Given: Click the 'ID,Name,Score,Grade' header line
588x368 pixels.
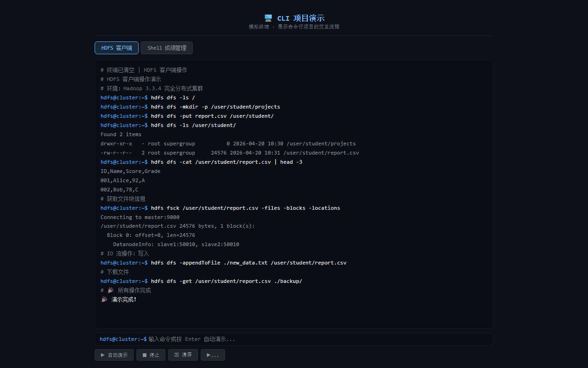Looking at the screenshot, I should coord(130,171).
